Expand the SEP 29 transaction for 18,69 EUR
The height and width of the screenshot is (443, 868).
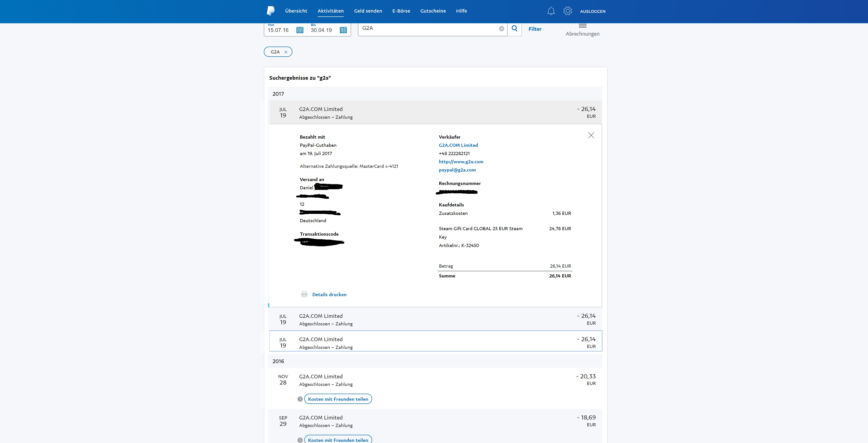(x=435, y=421)
